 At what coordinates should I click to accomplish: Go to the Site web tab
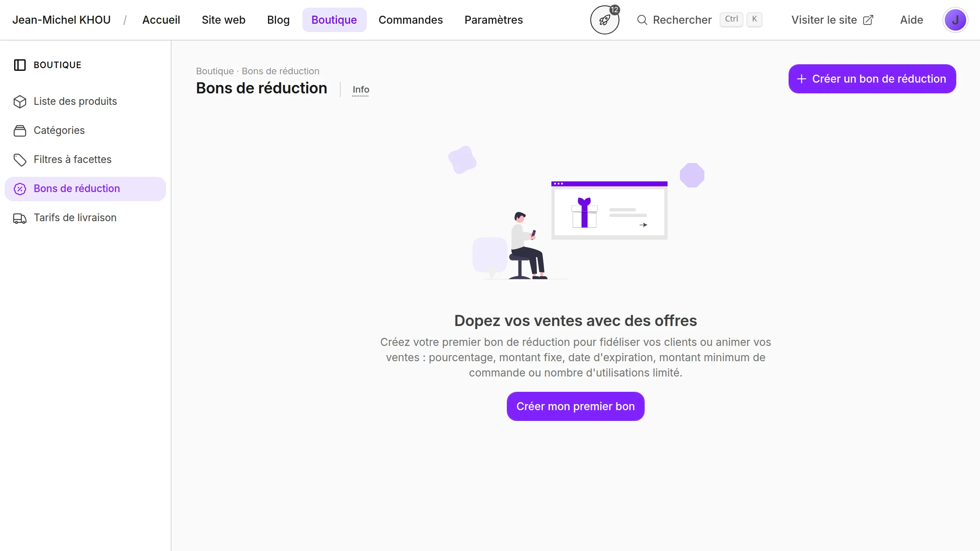click(224, 20)
